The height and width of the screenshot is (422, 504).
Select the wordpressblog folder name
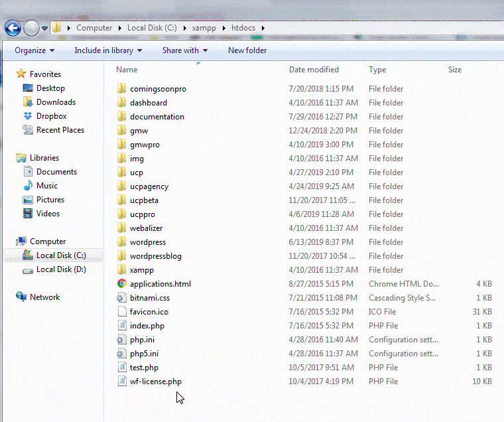156,256
